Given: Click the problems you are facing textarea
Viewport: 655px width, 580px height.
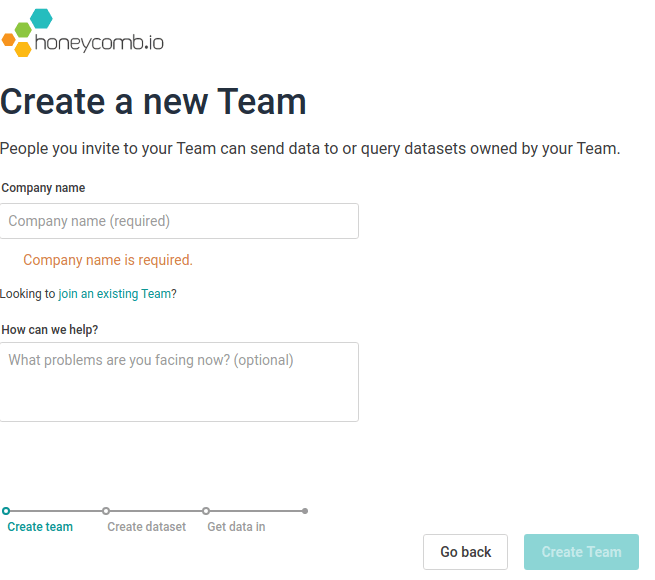Looking at the screenshot, I should pyautogui.click(x=179, y=382).
